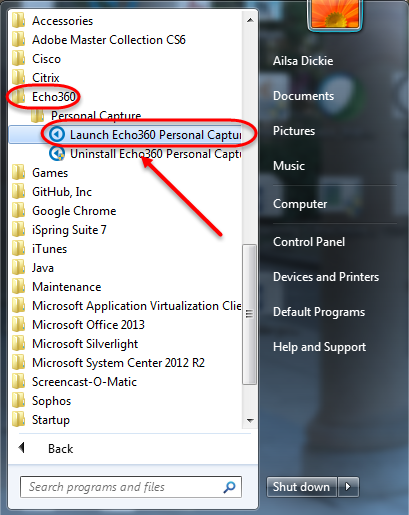Click the Microsoft Silverlight folder icon
Viewport: 409px width, 515px height.
[18, 344]
